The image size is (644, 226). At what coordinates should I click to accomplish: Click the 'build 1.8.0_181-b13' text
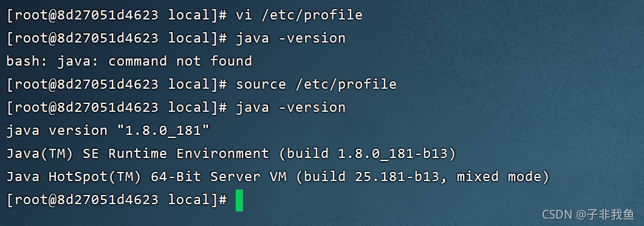[368, 154]
